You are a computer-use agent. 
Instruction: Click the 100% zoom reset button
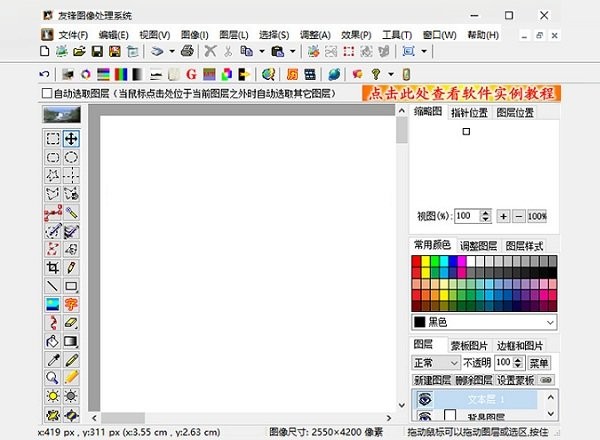coord(537,216)
